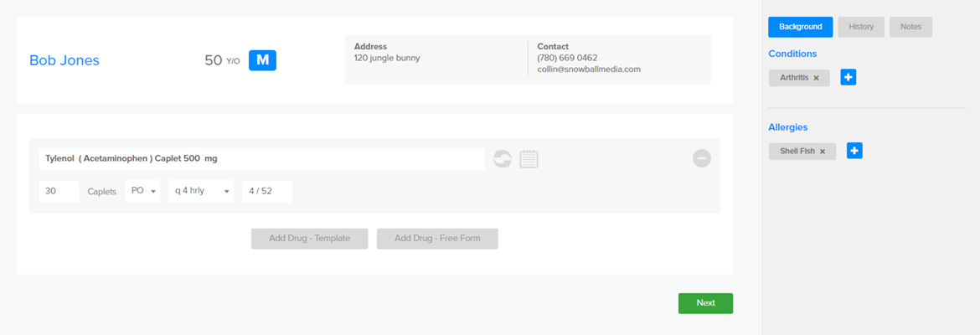Toggle the M gender badge
This screenshot has width=980, height=335.
point(262,60)
